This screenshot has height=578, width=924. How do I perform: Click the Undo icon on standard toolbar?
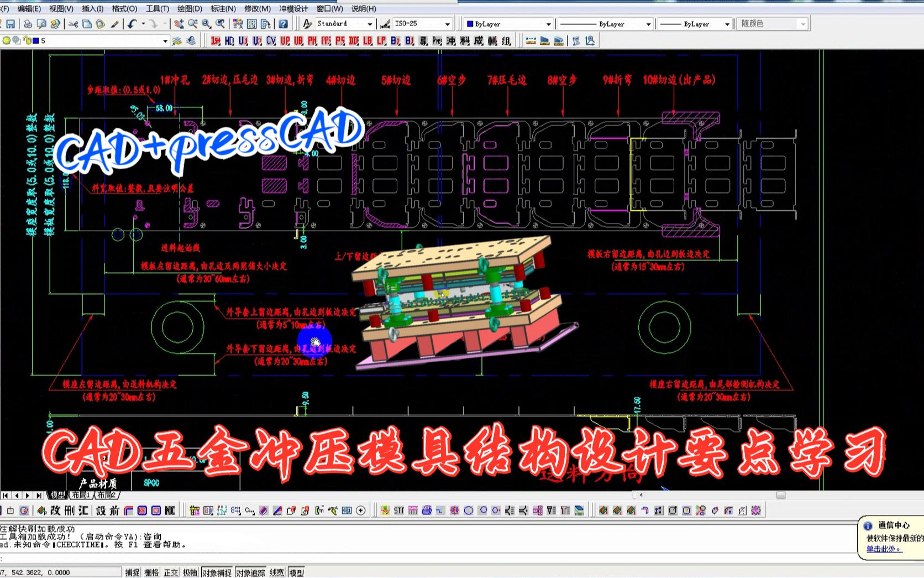(x=131, y=23)
